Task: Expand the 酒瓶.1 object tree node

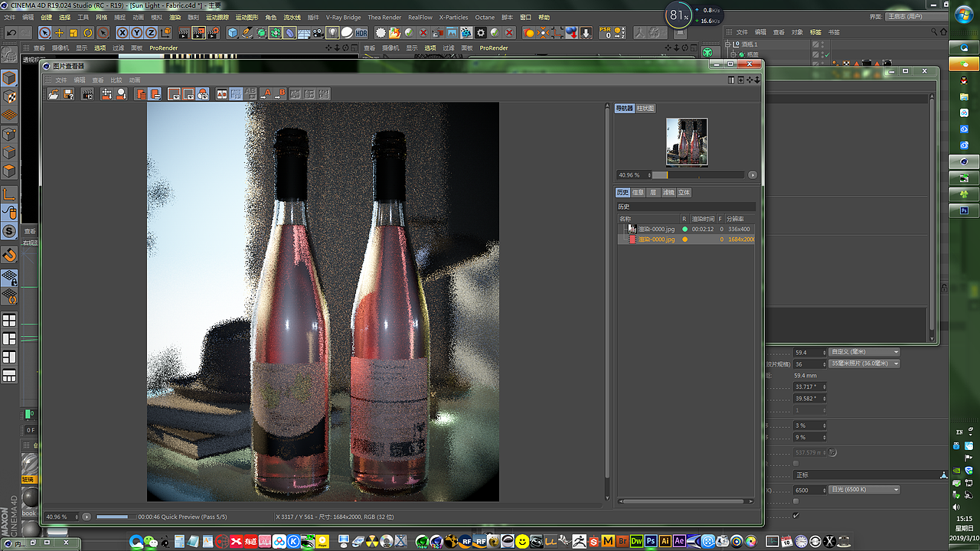Action: pyautogui.click(x=730, y=44)
